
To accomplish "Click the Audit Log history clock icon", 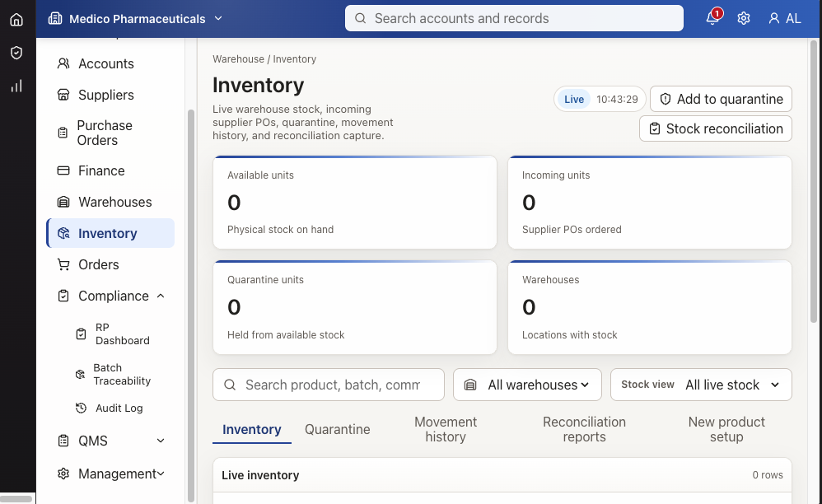I will [81, 408].
